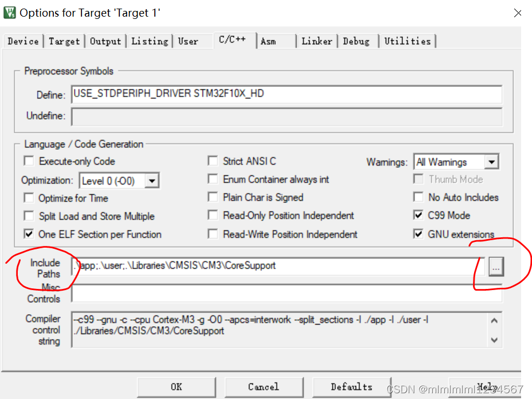Viewport: 532px width, 399px height.
Task: Click the Define preprocessor symbols field
Action: pyautogui.click(x=287, y=94)
